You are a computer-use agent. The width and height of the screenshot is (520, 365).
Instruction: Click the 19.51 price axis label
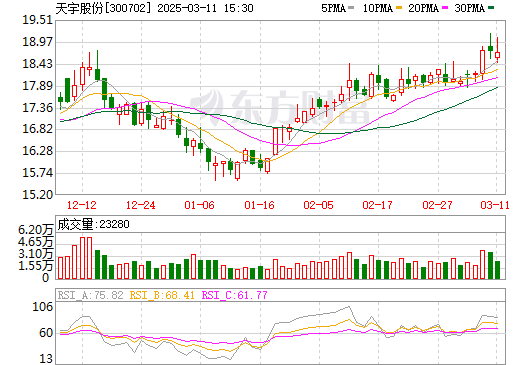pos(38,20)
